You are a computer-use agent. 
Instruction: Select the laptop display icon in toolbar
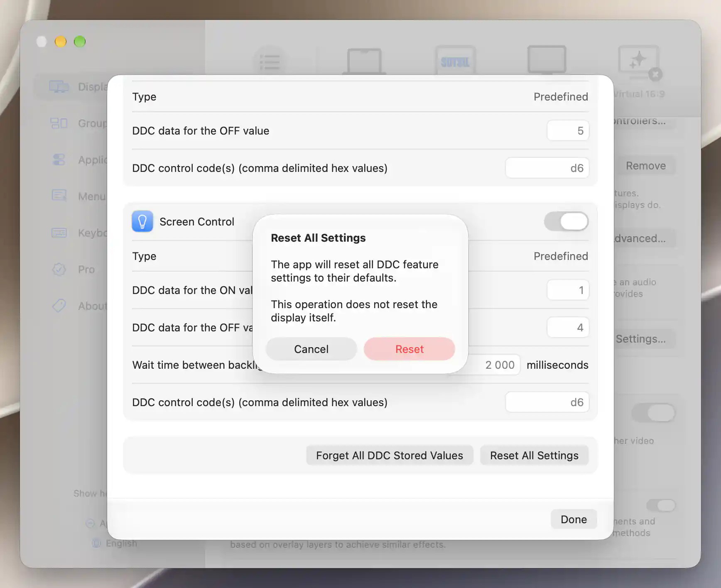[x=364, y=61]
